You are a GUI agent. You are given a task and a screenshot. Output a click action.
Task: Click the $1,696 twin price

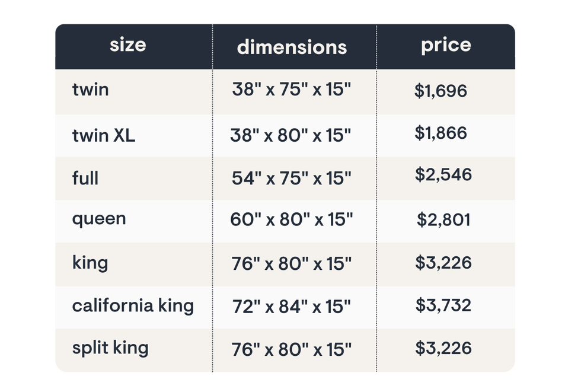point(440,91)
